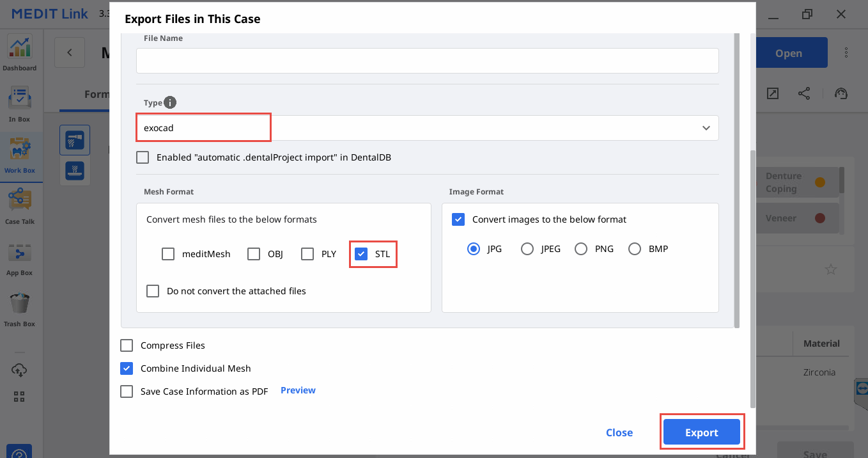Open the App Box
Image resolution: width=868 pixels, height=458 pixels.
point(19,256)
